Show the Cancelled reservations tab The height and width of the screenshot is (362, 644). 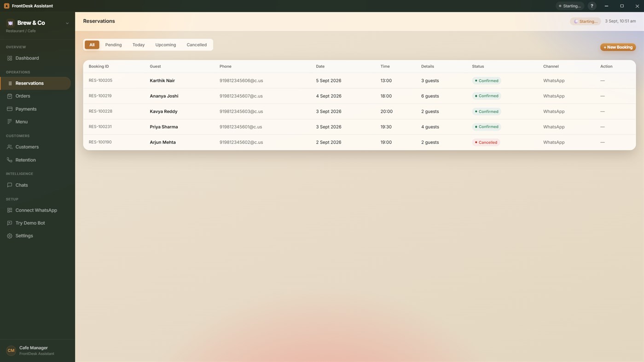(197, 45)
